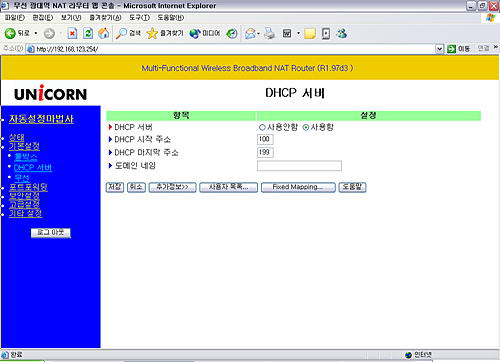Select DHCP server disabled radio (사용안함)
500x362 pixels.
click(x=262, y=127)
